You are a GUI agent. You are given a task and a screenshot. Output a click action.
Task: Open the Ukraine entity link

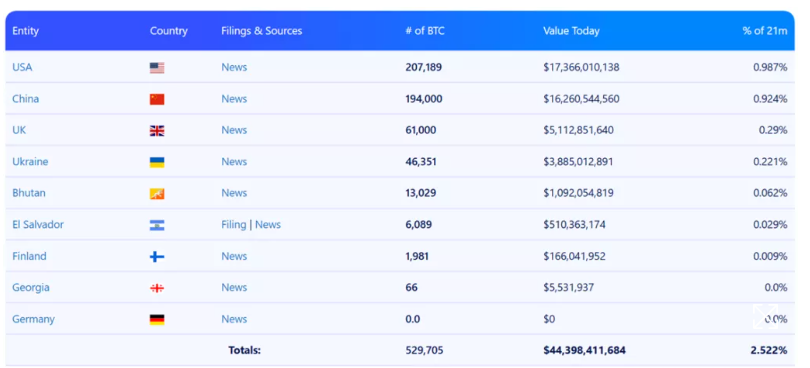(30, 162)
